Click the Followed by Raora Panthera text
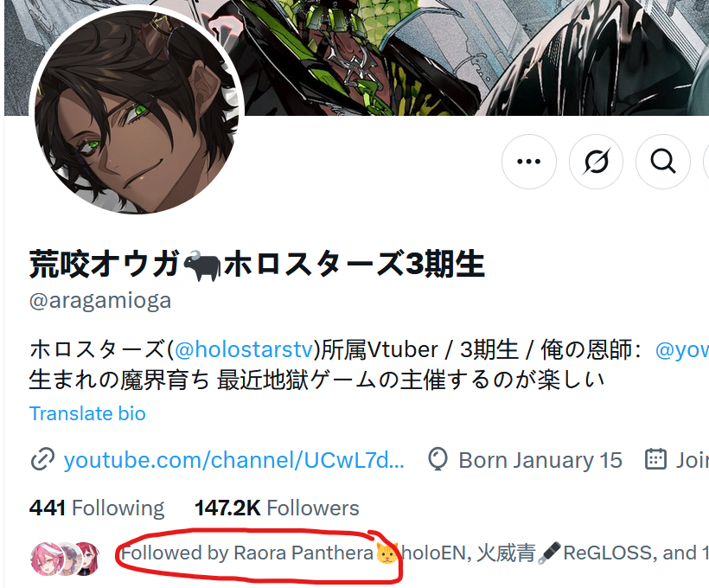The image size is (709, 588). [x=247, y=553]
